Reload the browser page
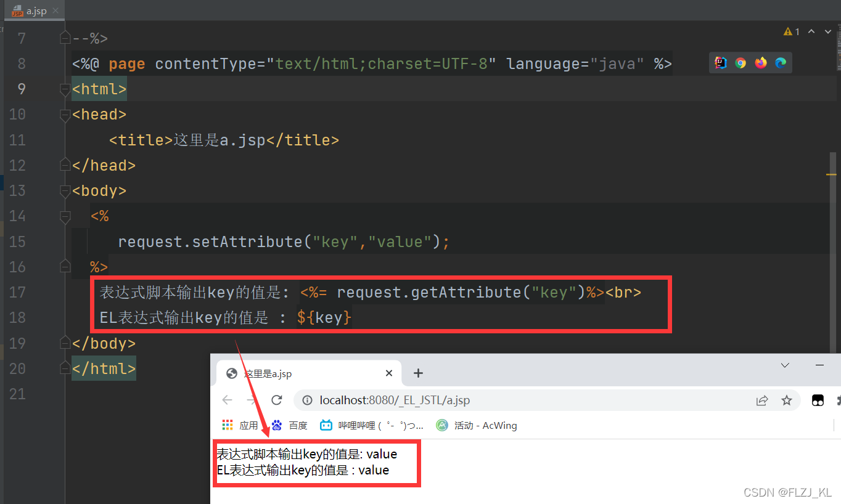The height and width of the screenshot is (504, 841). (276, 400)
